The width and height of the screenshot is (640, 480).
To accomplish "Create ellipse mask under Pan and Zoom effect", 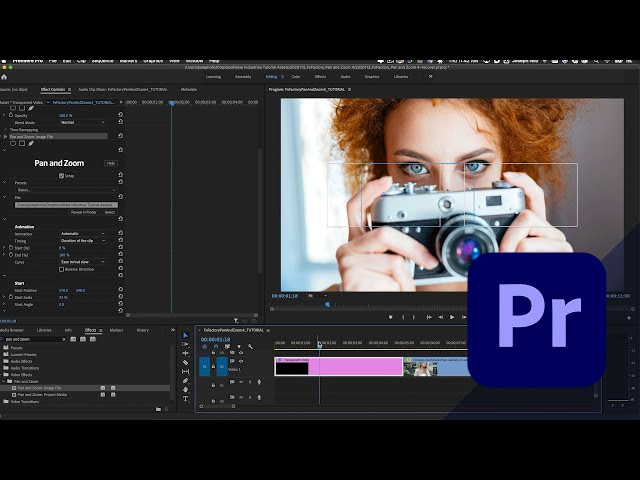I will click(x=13, y=143).
